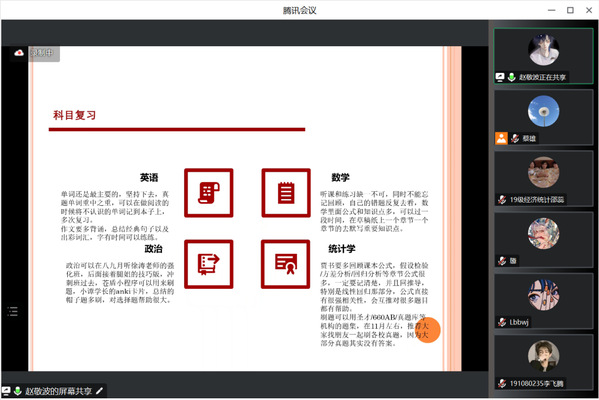Toggle muted mic icon of Lbbwj
Image resolution: width=599 pixels, height=400 pixels.
(502, 322)
